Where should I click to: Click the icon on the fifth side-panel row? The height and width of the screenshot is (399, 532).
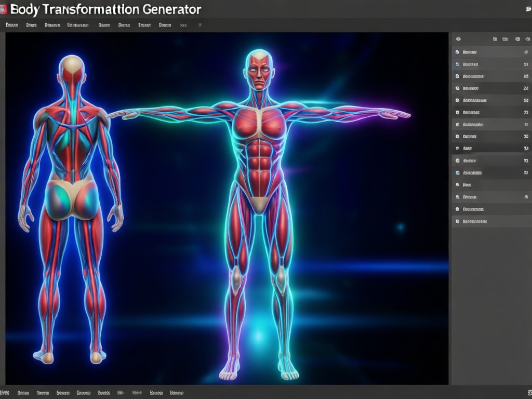pos(457,100)
